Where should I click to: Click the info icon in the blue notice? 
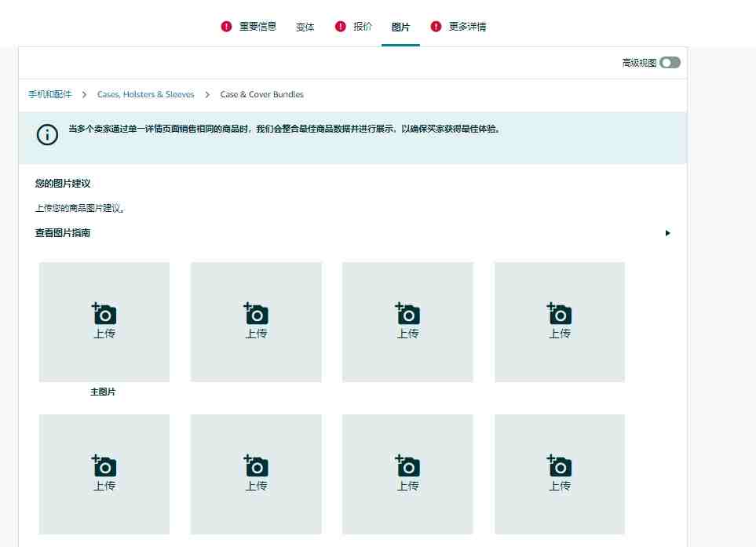click(x=47, y=134)
